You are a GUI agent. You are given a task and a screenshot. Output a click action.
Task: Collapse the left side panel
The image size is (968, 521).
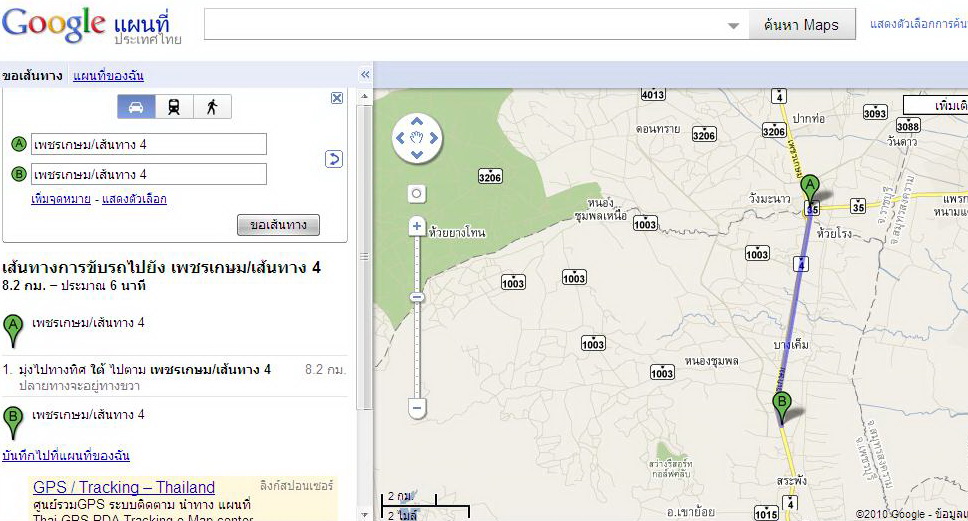pos(365,75)
